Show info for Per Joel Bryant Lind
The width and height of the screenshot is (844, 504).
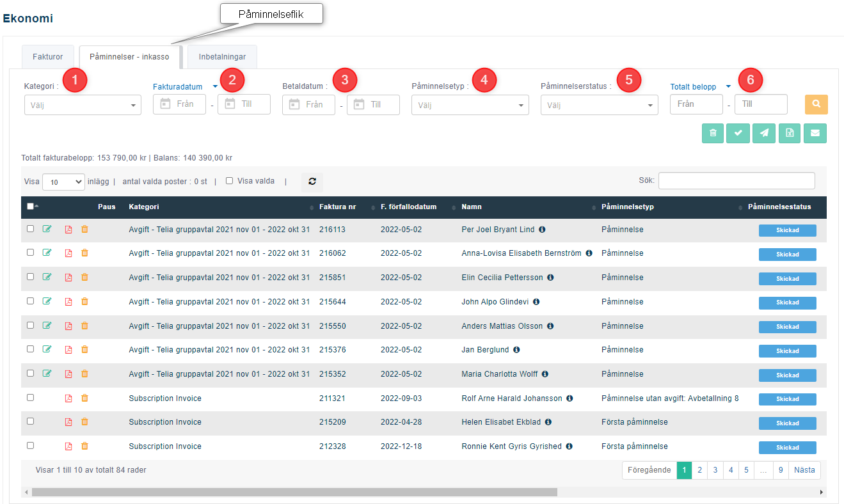[x=542, y=229]
